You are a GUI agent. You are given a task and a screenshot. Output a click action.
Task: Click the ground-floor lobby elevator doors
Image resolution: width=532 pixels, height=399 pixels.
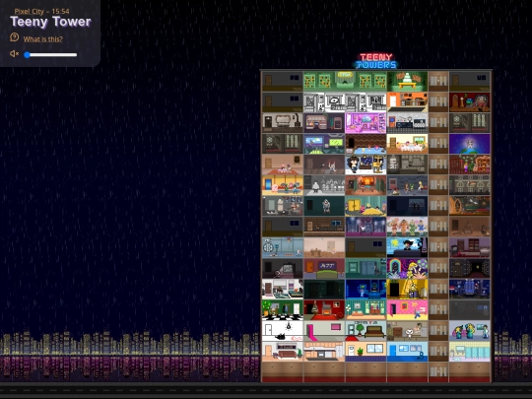click(x=438, y=371)
